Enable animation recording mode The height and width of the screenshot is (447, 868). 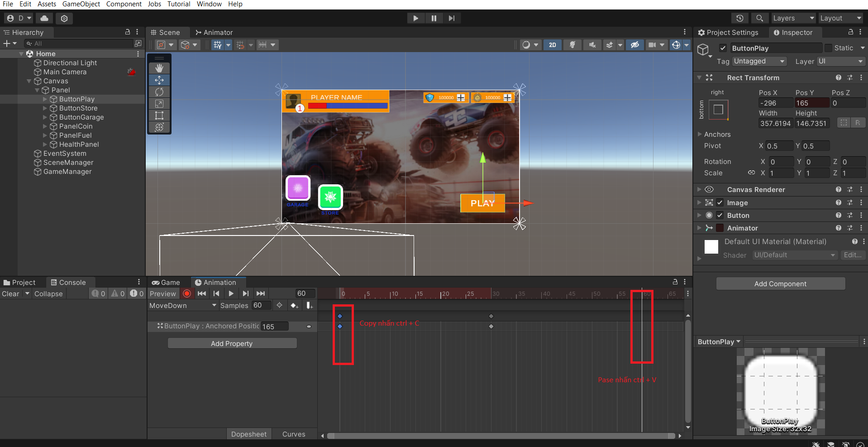[x=187, y=293]
